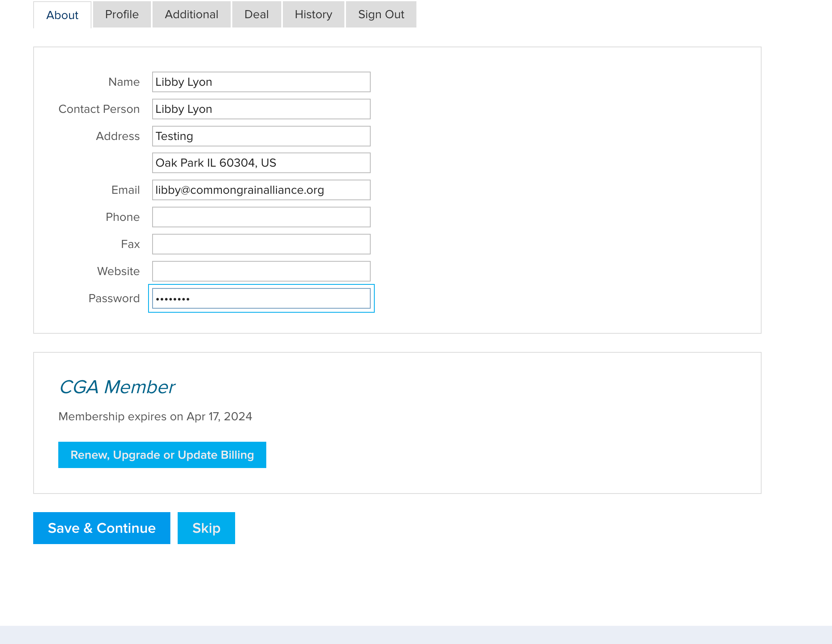This screenshot has width=832, height=644.
Task: Go to the Additional tab
Action: pyautogui.click(x=191, y=15)
